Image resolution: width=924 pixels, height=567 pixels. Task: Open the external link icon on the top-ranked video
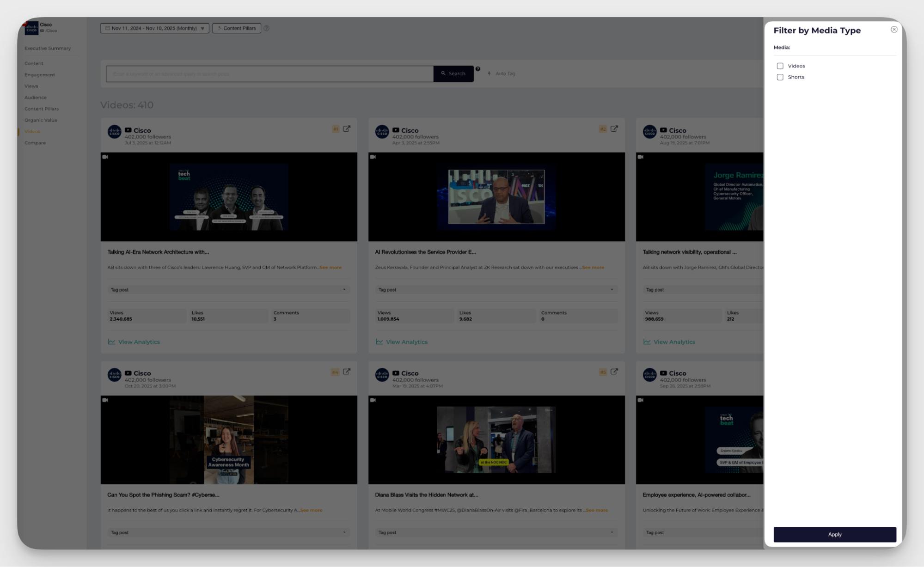pos(347,129)
